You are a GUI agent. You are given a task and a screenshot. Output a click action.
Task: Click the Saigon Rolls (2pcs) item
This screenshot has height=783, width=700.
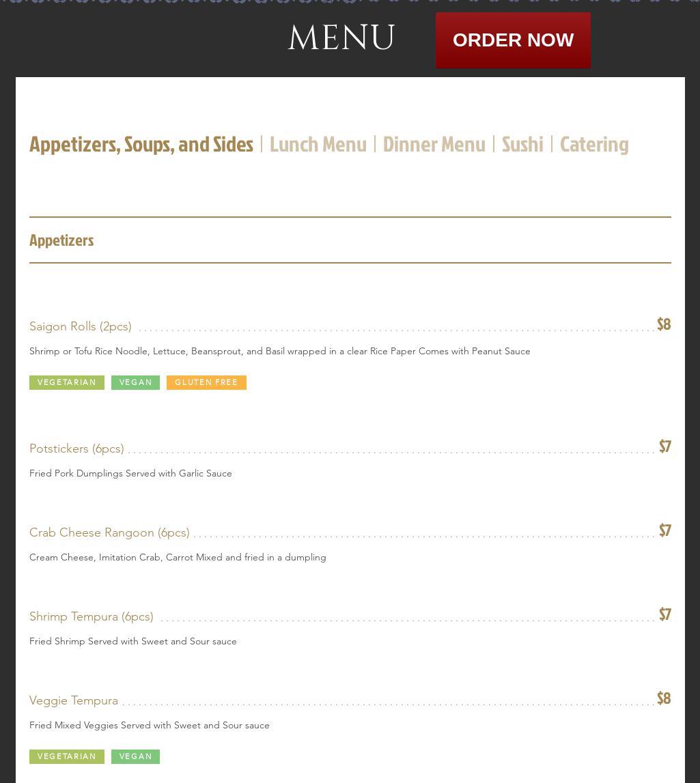tap(81, 326)
